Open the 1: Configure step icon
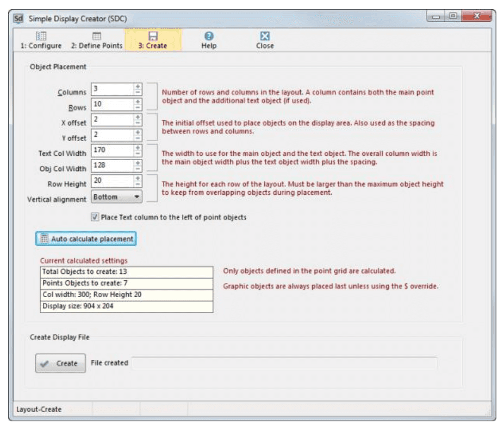504x430 pixels. [x=41, y=36]
